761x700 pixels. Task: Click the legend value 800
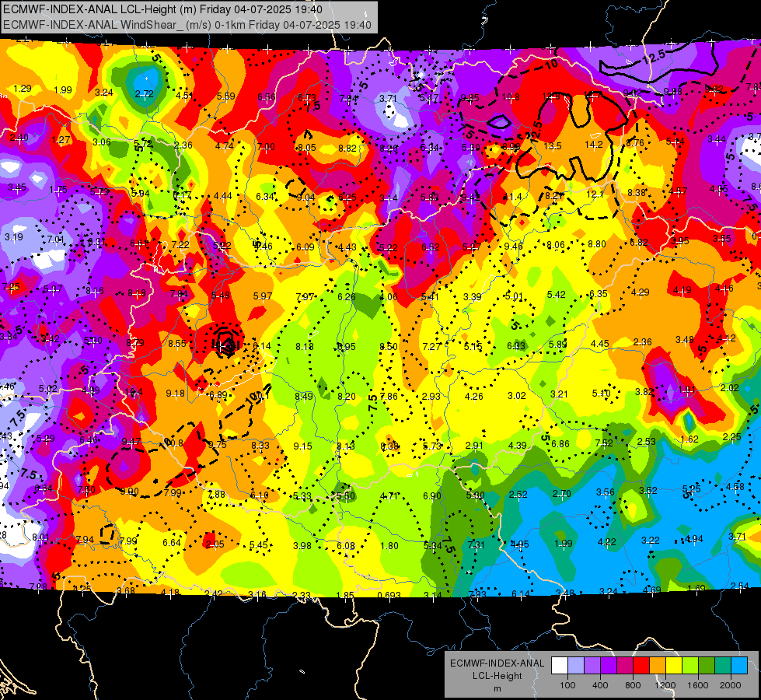[x=633, y=685]
